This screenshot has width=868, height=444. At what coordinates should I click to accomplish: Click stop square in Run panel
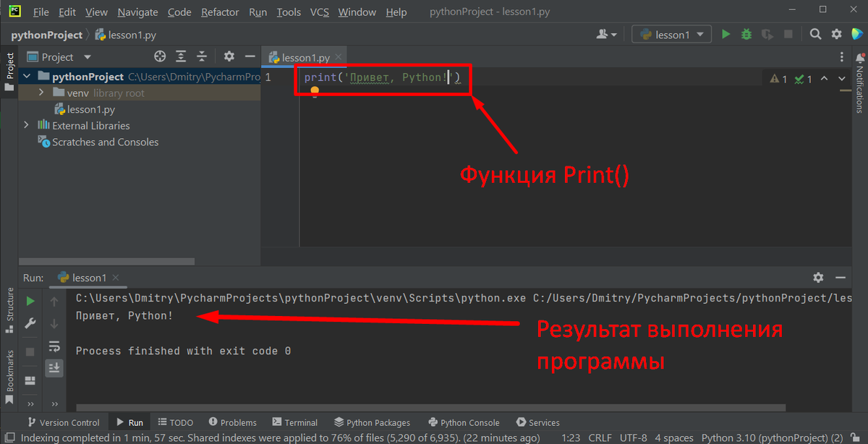pos(30,351)
